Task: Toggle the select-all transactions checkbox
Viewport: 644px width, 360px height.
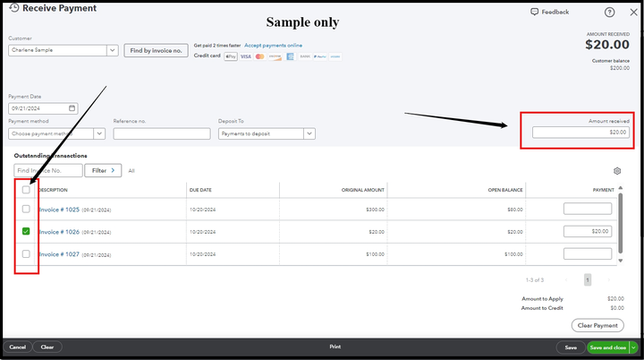Action: tap(26, 190)
